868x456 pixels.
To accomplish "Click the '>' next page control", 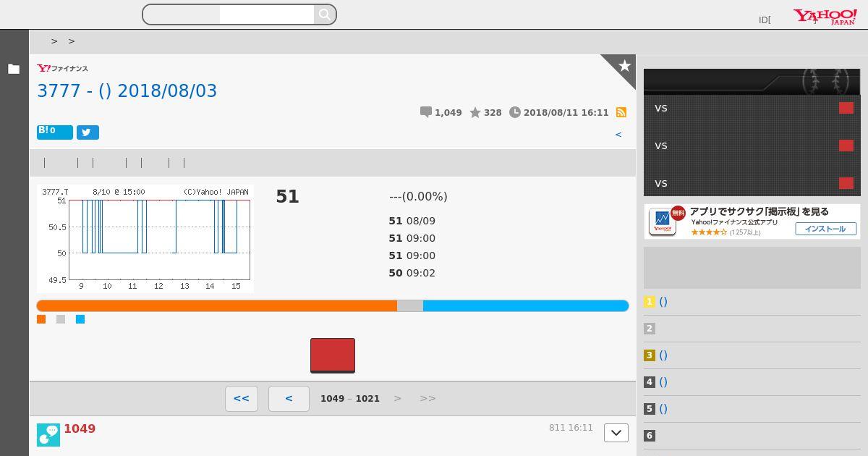I will pos(397,398).
